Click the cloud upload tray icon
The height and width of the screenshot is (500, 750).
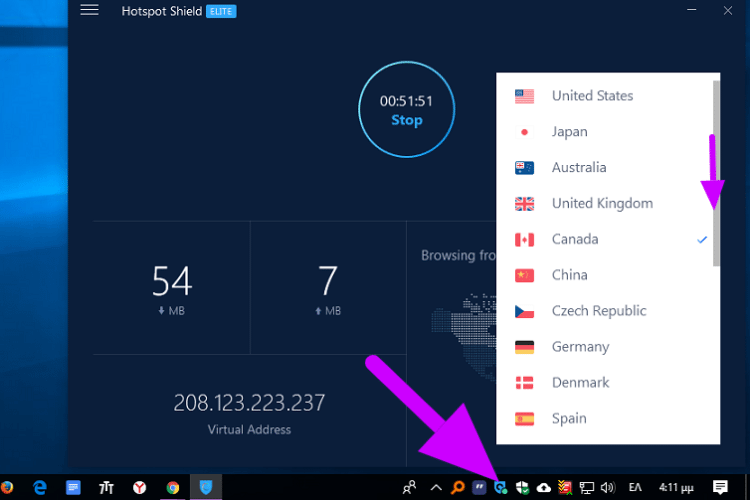[544, 488]
